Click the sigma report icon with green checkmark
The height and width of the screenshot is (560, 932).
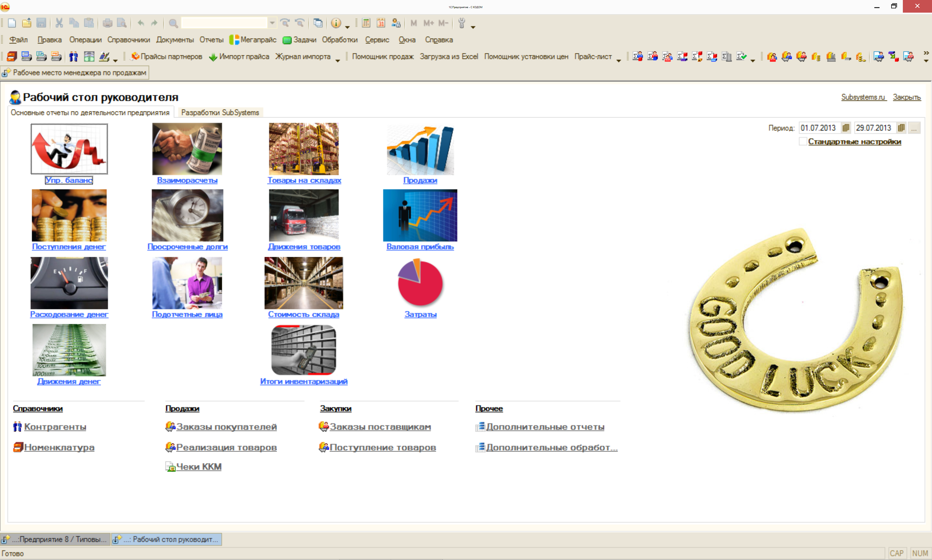coord(741,57)
